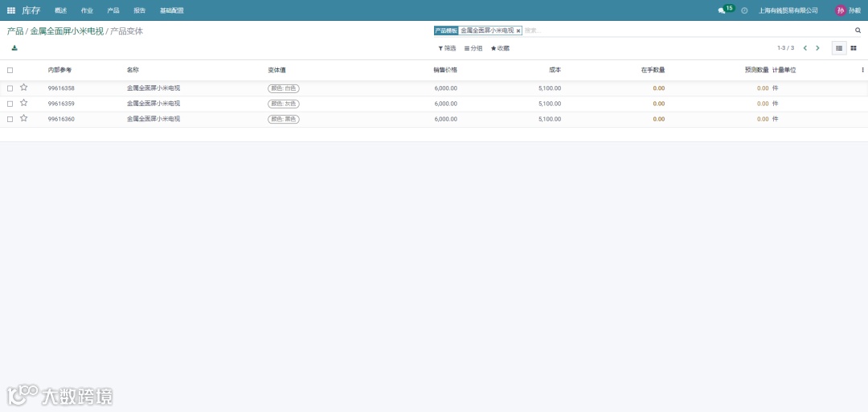The width and height of the screenshot is (868, 412).
Task: Click the download/export icon below breadcrumb
Action: [14, 48]
